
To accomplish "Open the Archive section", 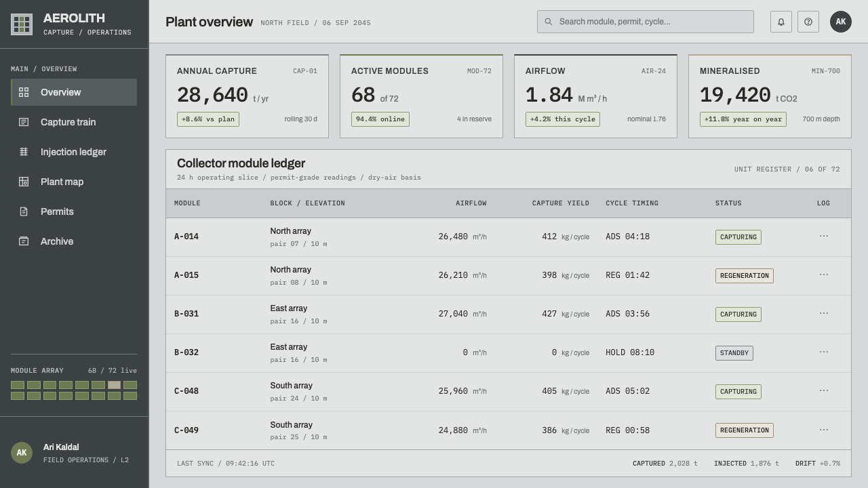I will [74, 241].
